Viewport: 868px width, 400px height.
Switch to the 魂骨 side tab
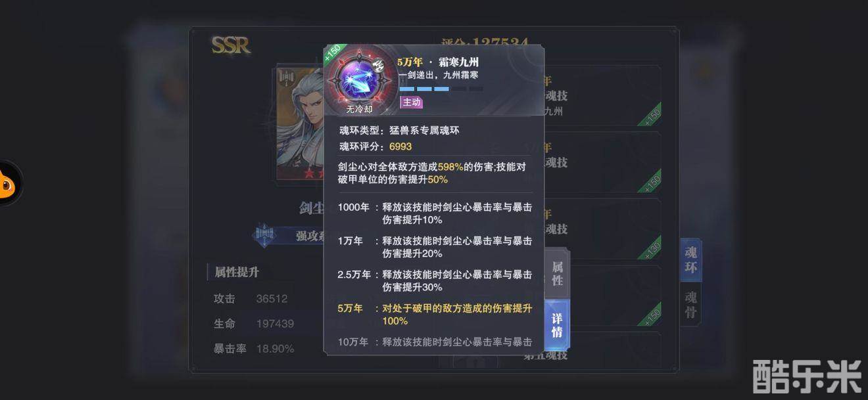pyautogui.click(x=690, y=304)
